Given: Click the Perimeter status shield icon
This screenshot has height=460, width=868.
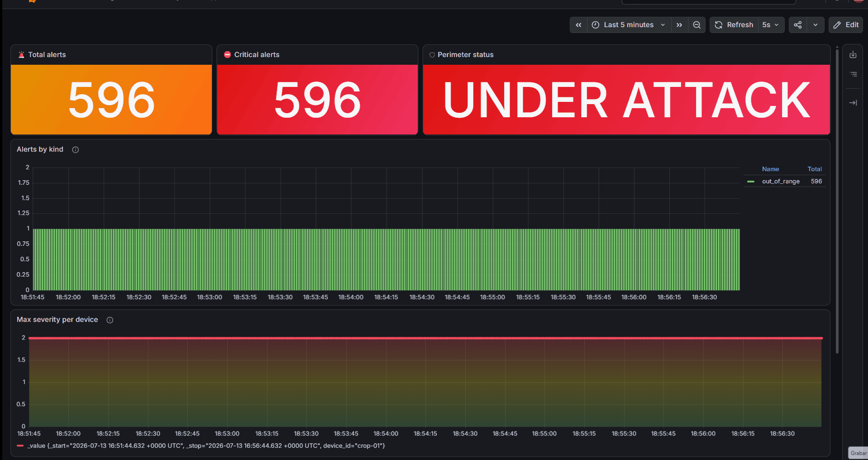Looking at the screenshot, I should [x=432, y=55].
